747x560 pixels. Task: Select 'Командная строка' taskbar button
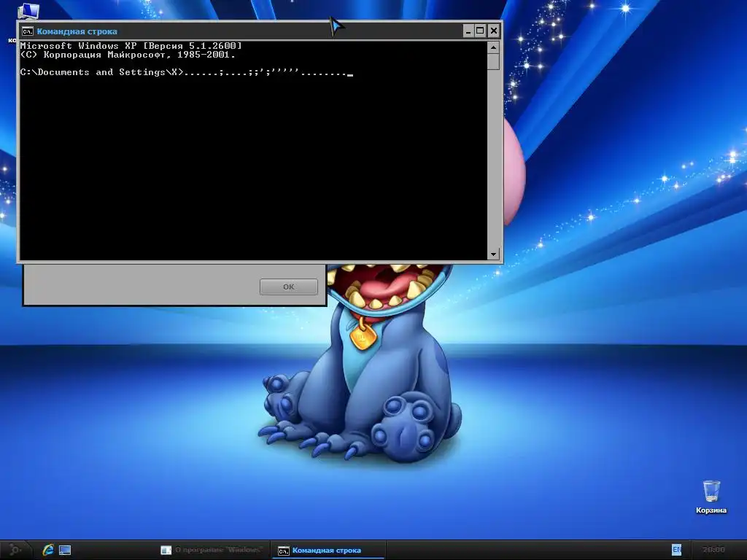click(x=328, y=550)
